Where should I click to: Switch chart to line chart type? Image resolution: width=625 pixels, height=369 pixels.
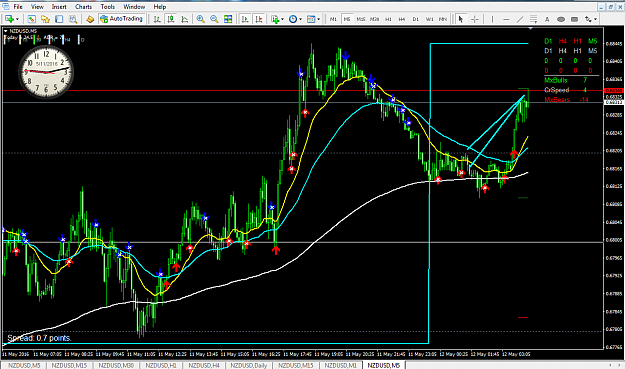pyautogui.click(x=185, y=19)
